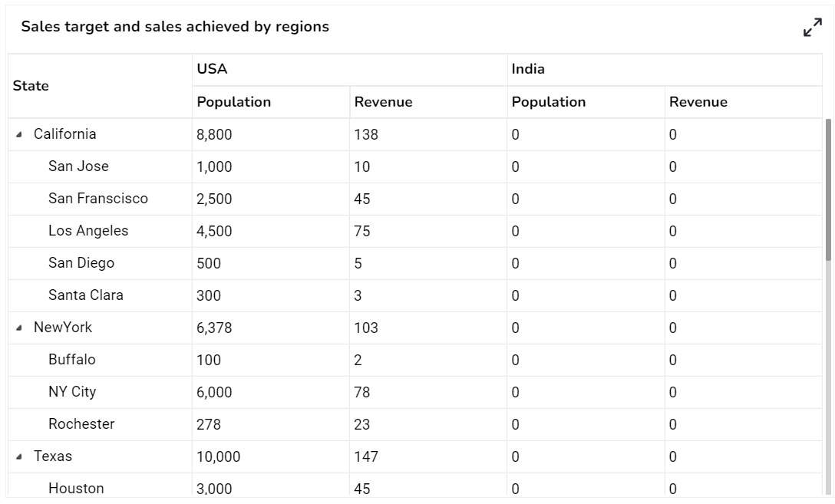835x504 pixels.
Task: Select the Santa Clara row
Action: (x=86, y=295)
